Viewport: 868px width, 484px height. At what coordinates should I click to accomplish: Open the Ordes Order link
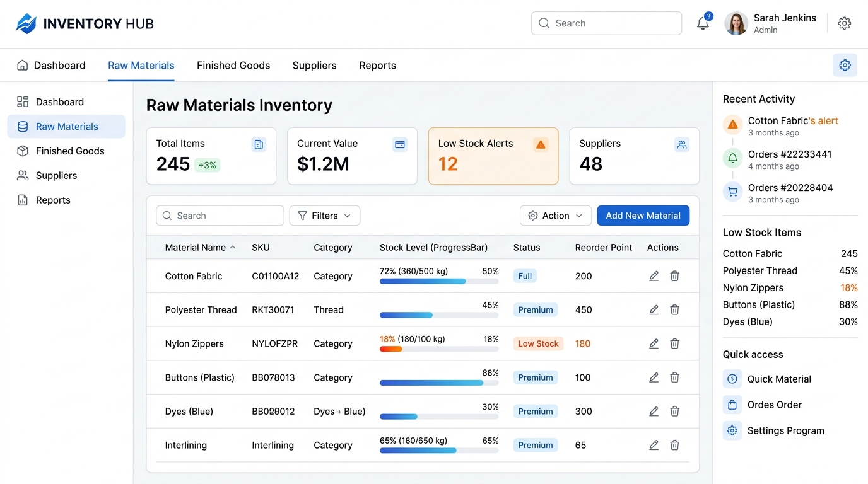click(775, 405)
